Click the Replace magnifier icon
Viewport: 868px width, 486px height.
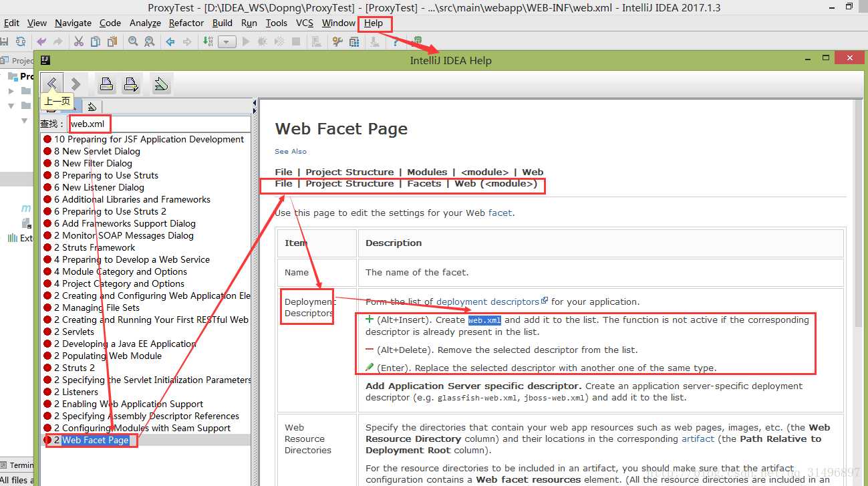click(150, 41)
